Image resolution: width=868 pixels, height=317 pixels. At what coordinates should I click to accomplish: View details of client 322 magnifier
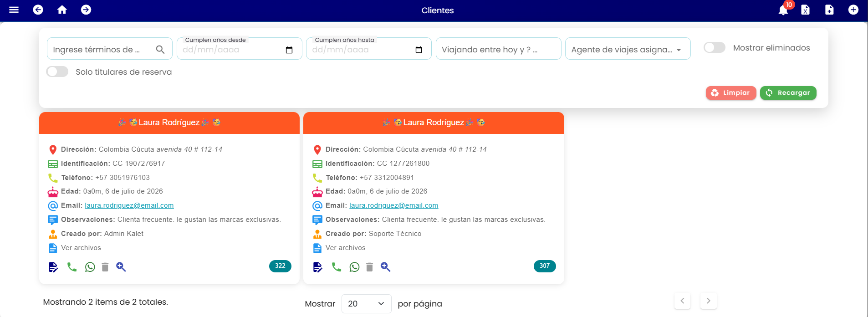pyautogui.click(x=121, y=267)
